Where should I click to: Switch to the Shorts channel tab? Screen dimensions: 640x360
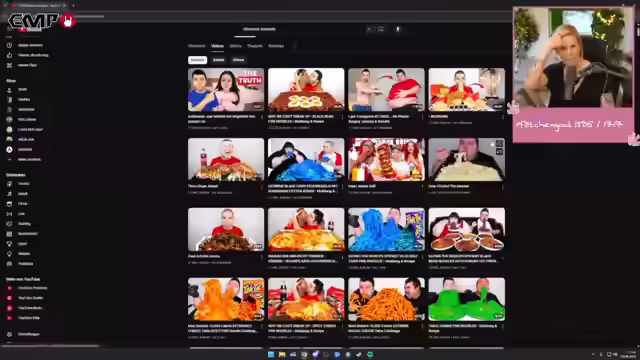tap(236, 46)
